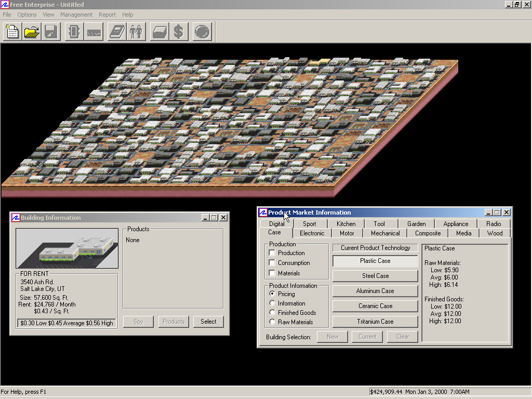This screenshot has height=399, width=532.
Task: Open the File menu
Action: (x=7, y=15)
